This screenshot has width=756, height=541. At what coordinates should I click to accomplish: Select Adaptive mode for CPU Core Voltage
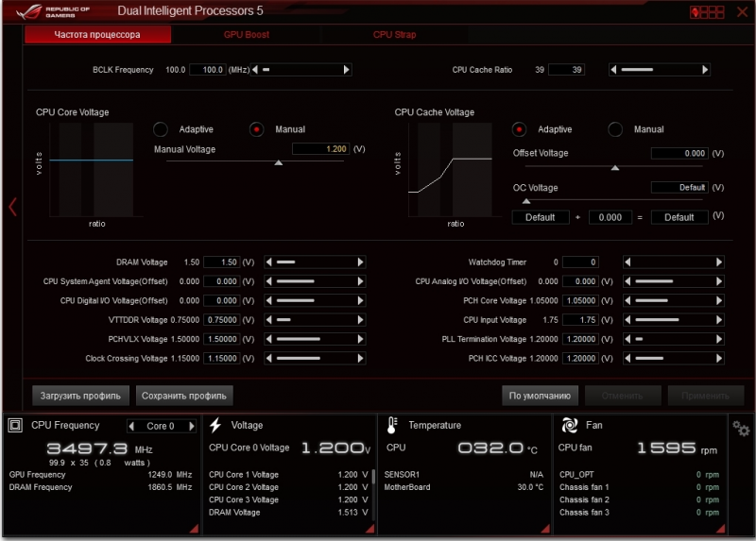click(161, 129)
